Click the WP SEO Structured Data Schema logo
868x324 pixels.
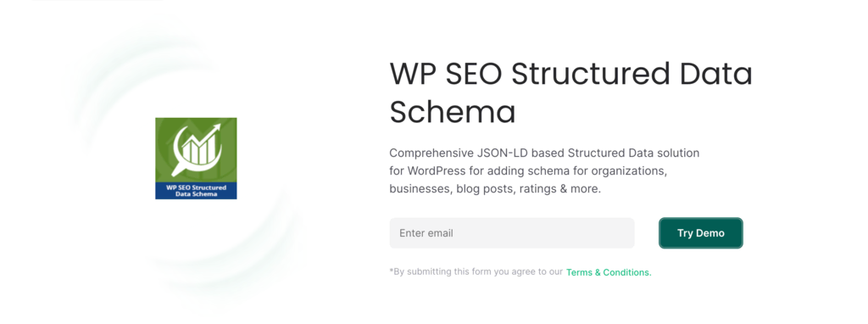pyautogui.click(x=196, y=159)
